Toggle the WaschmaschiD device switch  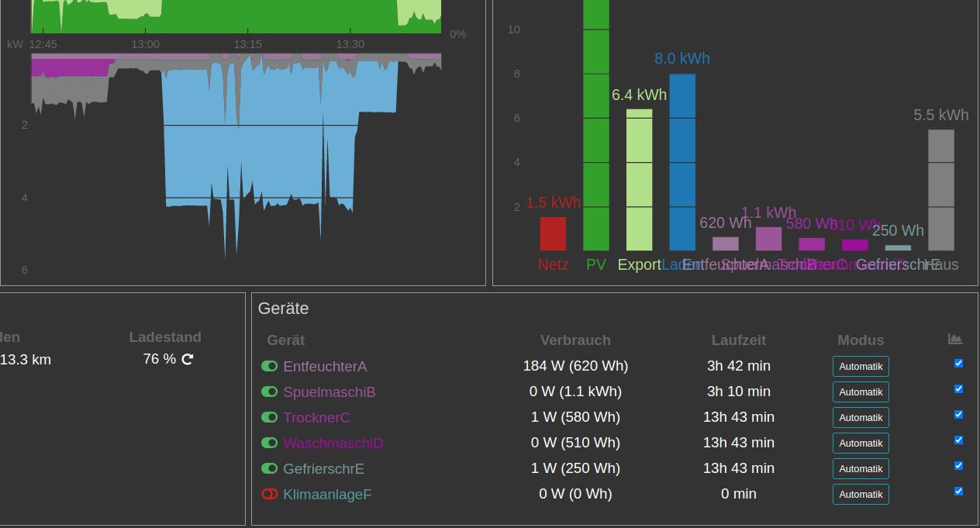coord(269,443)
